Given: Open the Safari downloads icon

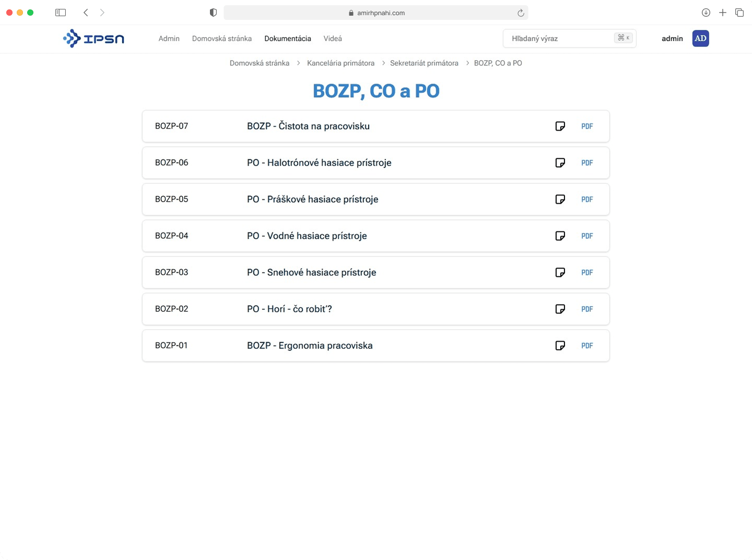Looking at the screenshot, I should click(706, 12).
